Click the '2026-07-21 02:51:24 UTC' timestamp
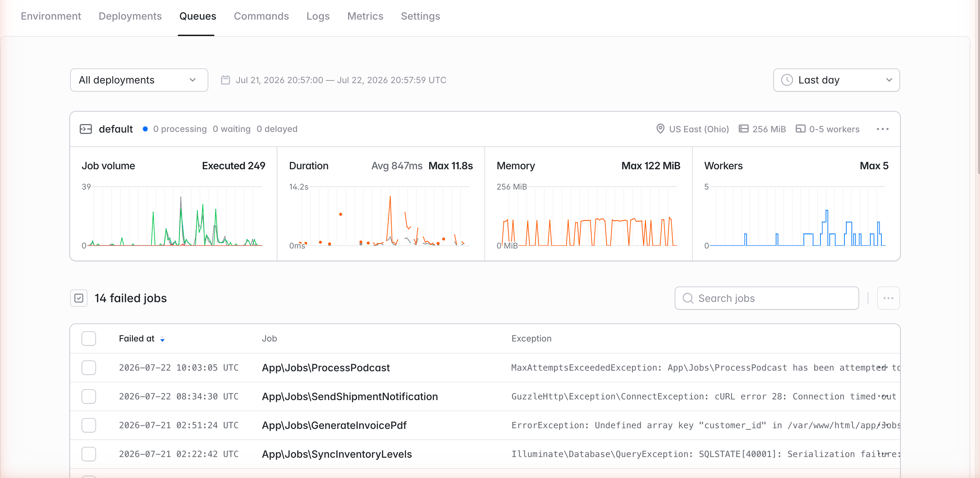This screenshot has width=980, height=478. click(179, 425)
